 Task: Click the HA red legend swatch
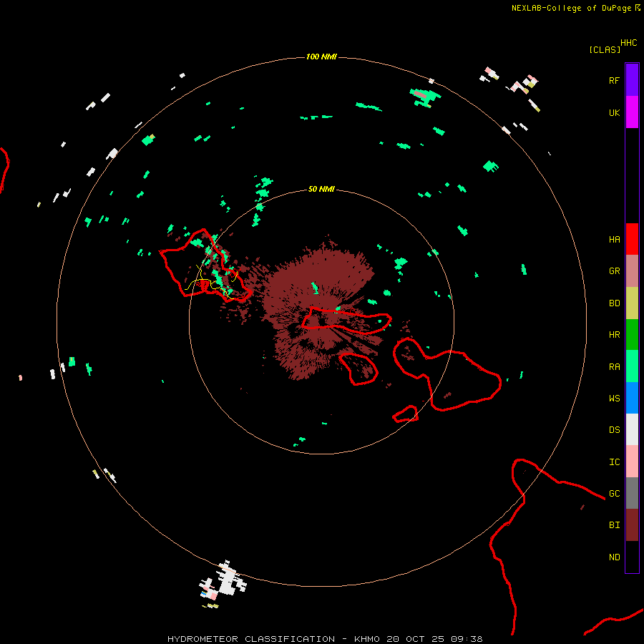(632, 239)
